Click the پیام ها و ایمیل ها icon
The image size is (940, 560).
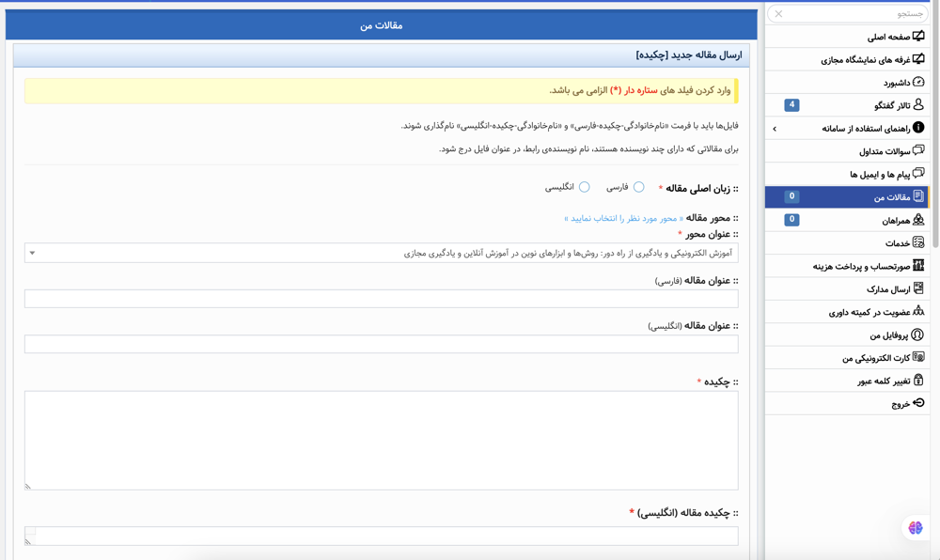(917, 174)
